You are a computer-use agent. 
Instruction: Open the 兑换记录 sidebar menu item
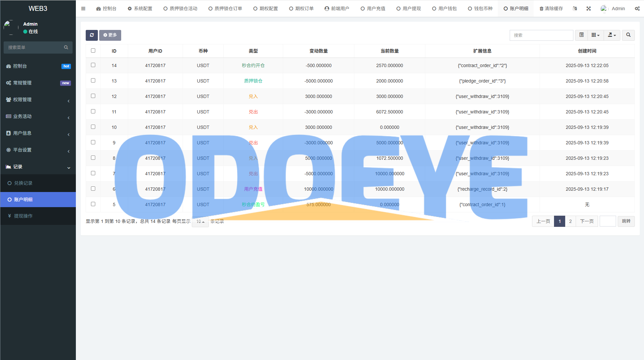point(23,183)
